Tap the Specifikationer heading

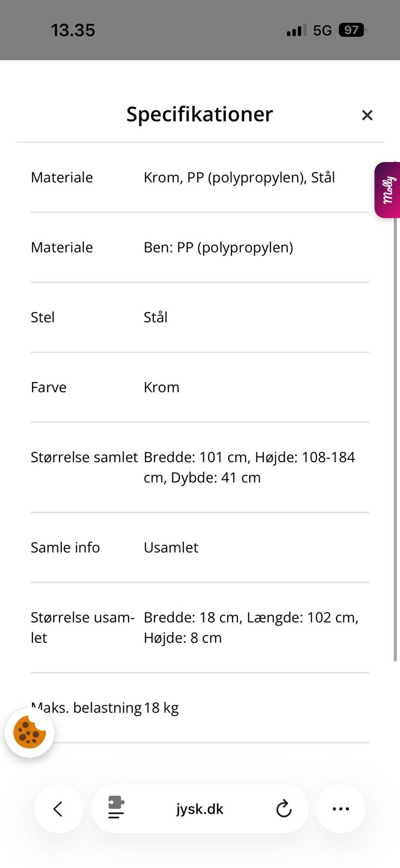[199, 114]
